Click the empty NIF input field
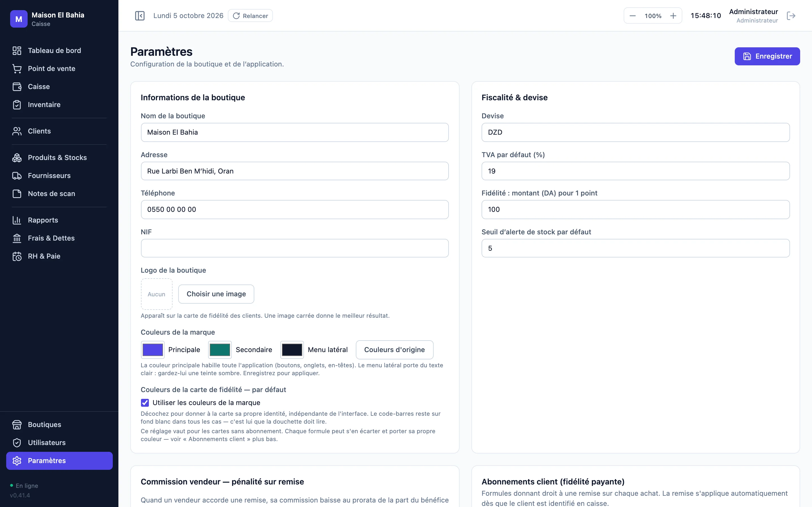The width and height of the screenshot is (812, 507). click(x=295, y=248)
